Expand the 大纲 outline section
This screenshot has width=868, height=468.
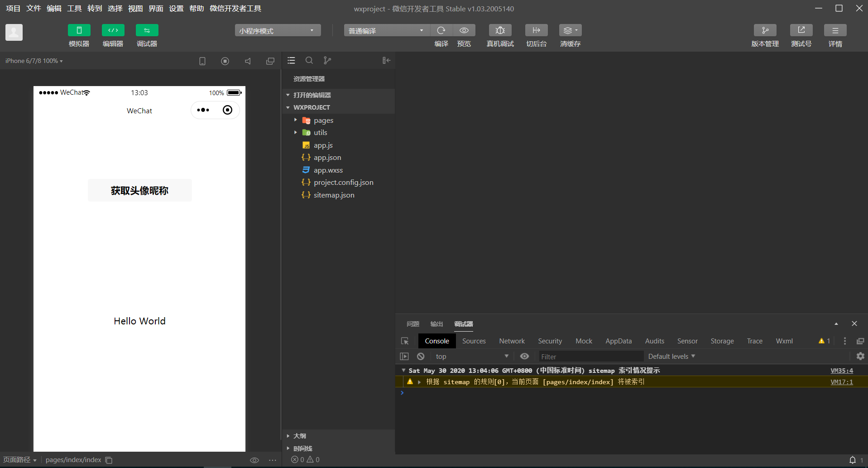coord(338,436)
